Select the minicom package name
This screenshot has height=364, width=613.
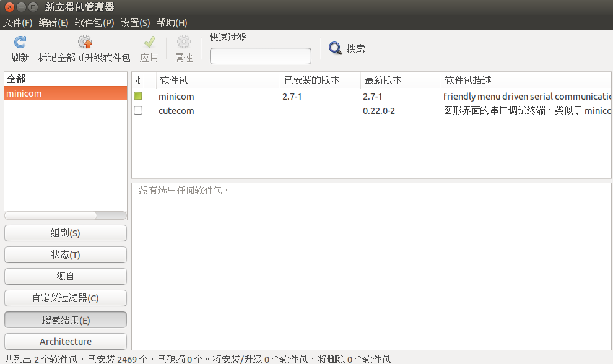point(176,97)
